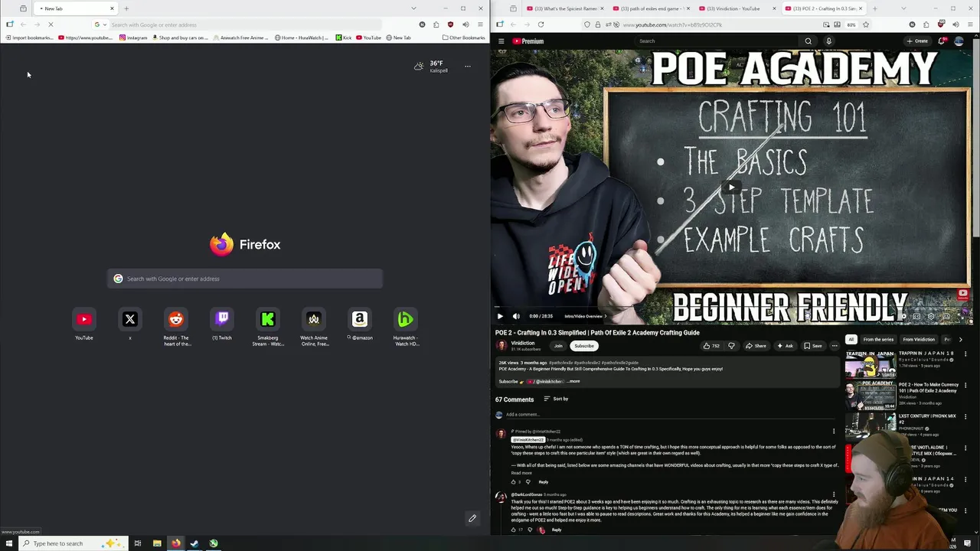Mute the video player volume
The height and width of the screenshot is (551, 980).
[x=516, y=316]
